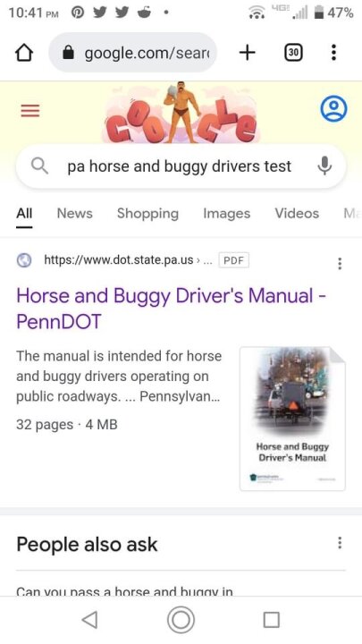Open the Chrome three-dot menu

pos(333,53)
